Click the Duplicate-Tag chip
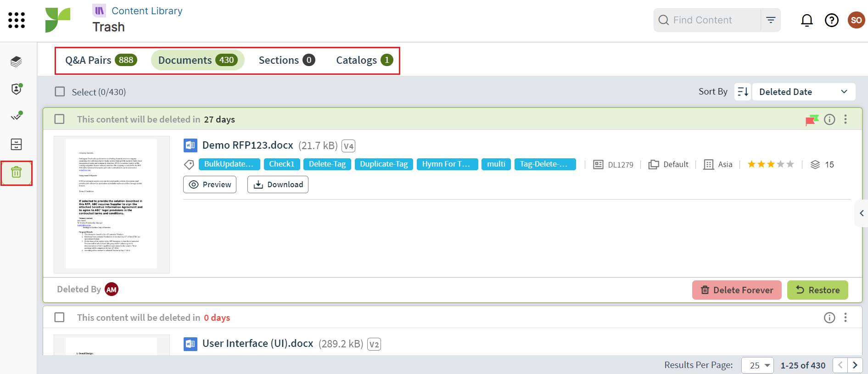Image resolution: width=868 pixels, height=374 pixels. [x=384, y=164]
